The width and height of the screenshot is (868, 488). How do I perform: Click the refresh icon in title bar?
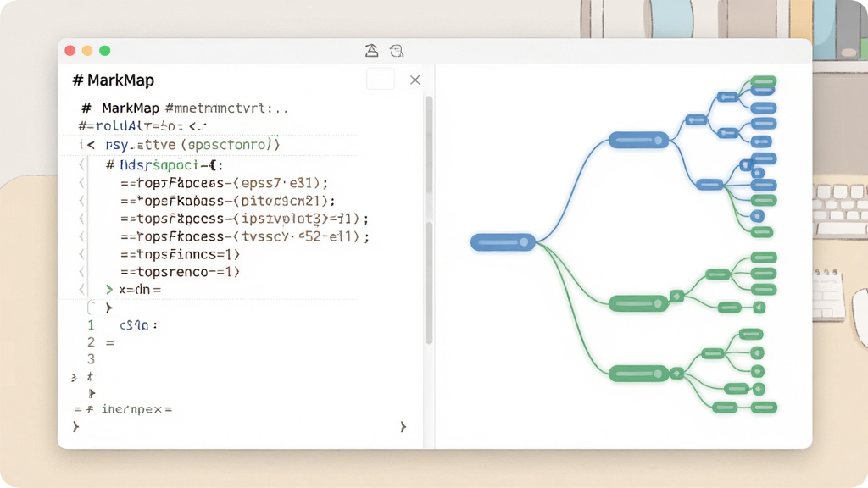pyautogui.click(x=397, y=51)
